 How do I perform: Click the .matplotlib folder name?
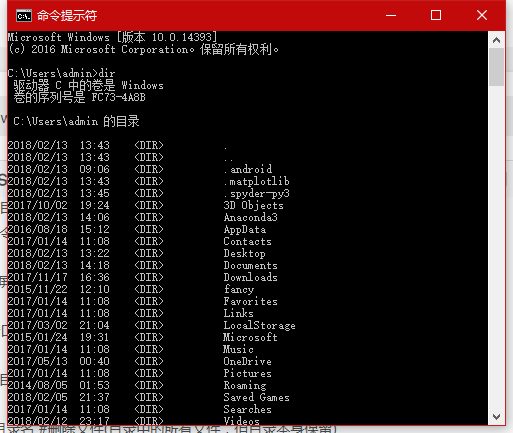pyautogui.click(x=256, y=181)
